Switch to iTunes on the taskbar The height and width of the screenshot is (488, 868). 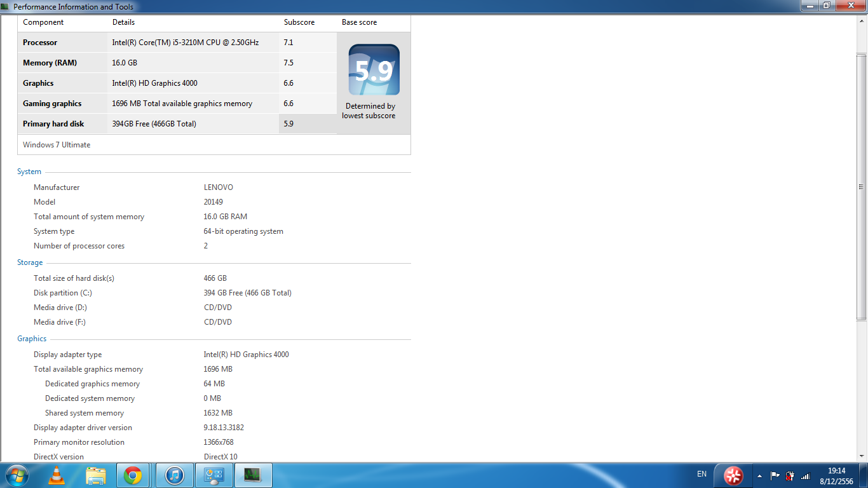(174, 475)
